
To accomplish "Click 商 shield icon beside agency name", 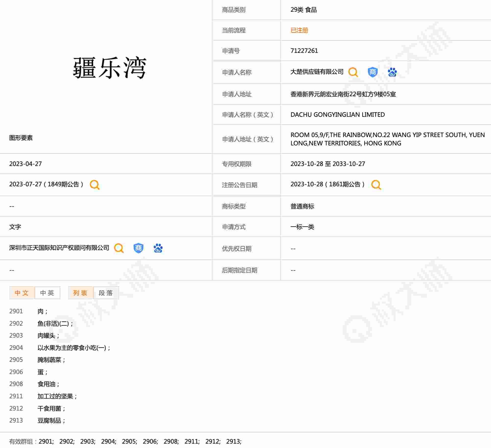I will pyautogui.click(x=138, y=248).
